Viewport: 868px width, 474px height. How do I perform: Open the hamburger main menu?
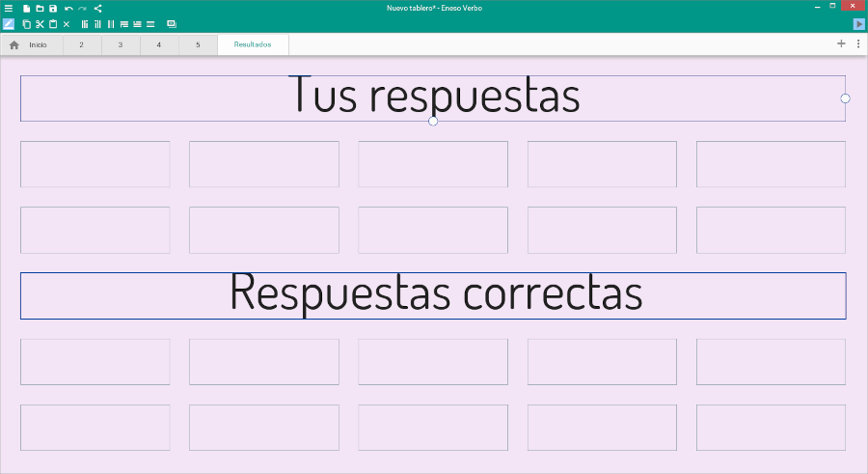point(9,9)
